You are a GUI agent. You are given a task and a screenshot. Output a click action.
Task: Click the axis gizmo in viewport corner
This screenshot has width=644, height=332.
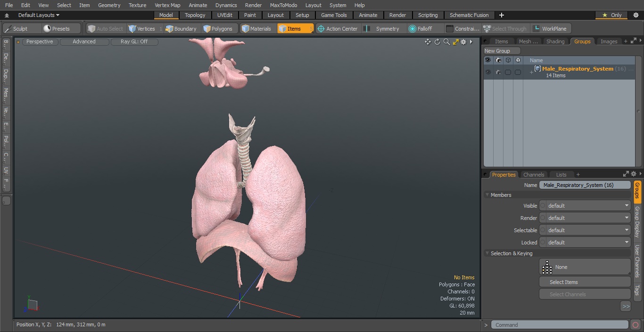coord(31,304)
